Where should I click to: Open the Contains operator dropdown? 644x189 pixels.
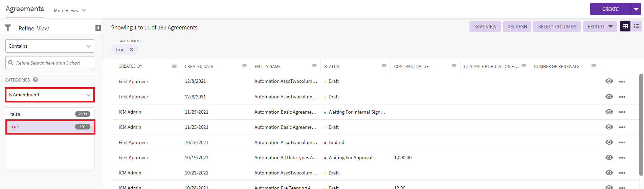50,46
